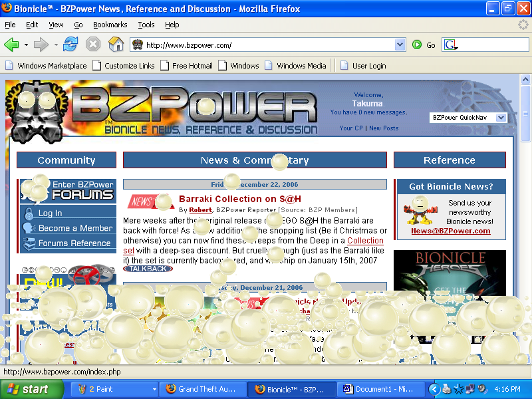Click the Word document icon in taskbar

[x=347, y=389]
